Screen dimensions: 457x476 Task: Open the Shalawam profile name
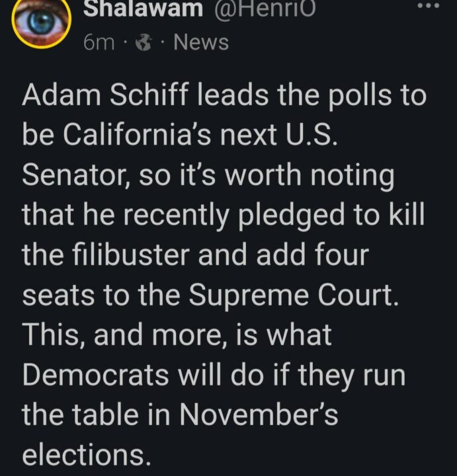click(x=143, y=8)
